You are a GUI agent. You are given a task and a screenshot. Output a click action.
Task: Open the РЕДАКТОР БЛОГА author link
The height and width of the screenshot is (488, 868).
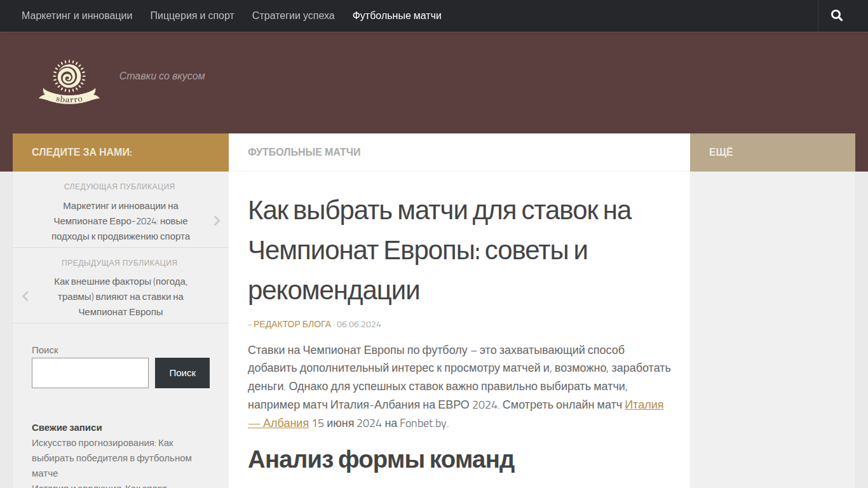point(292,324)
